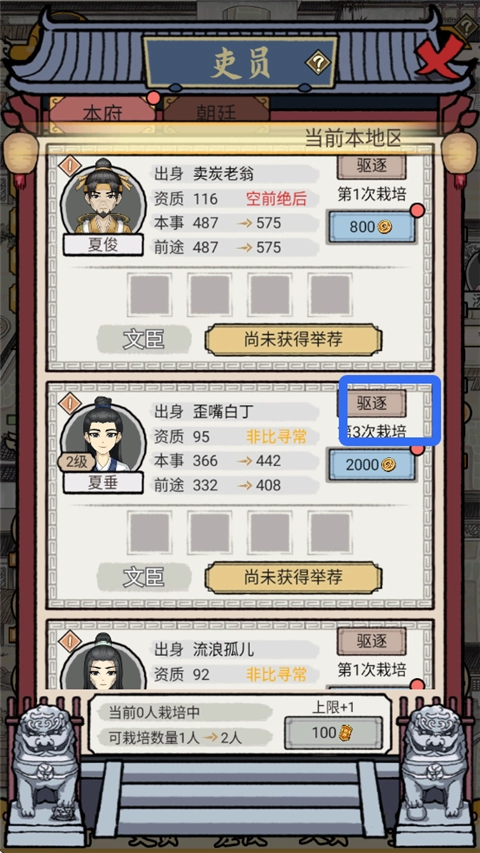This screenshot has height=853, width=480.
Task: Tap the 文臣 label under 夏垂
Action: (x=144, y=578)
